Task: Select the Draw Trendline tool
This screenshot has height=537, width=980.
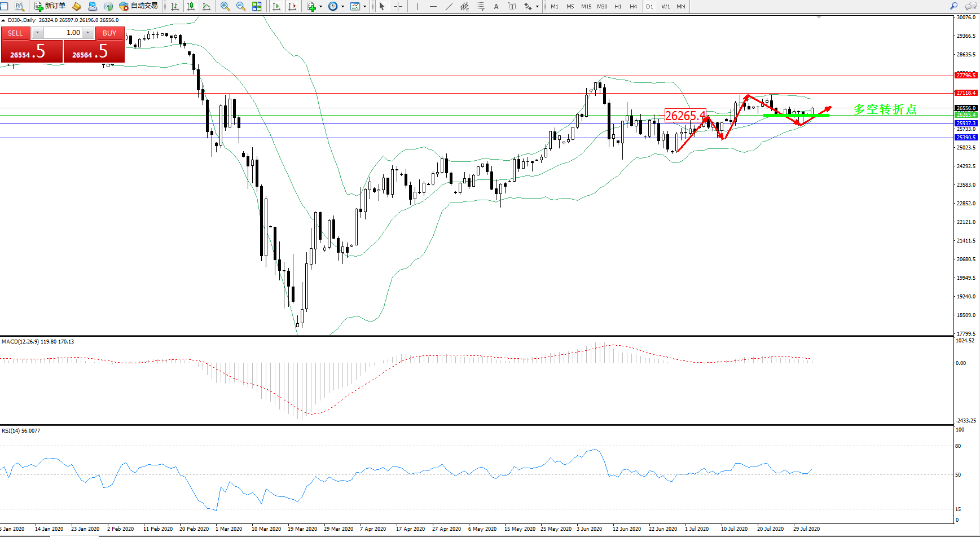Action: pyautogui.click(x=449, y=6)
